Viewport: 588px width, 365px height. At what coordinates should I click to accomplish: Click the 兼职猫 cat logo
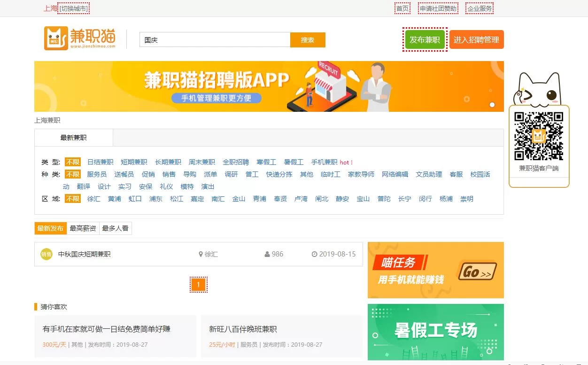(x=79, y=38)
